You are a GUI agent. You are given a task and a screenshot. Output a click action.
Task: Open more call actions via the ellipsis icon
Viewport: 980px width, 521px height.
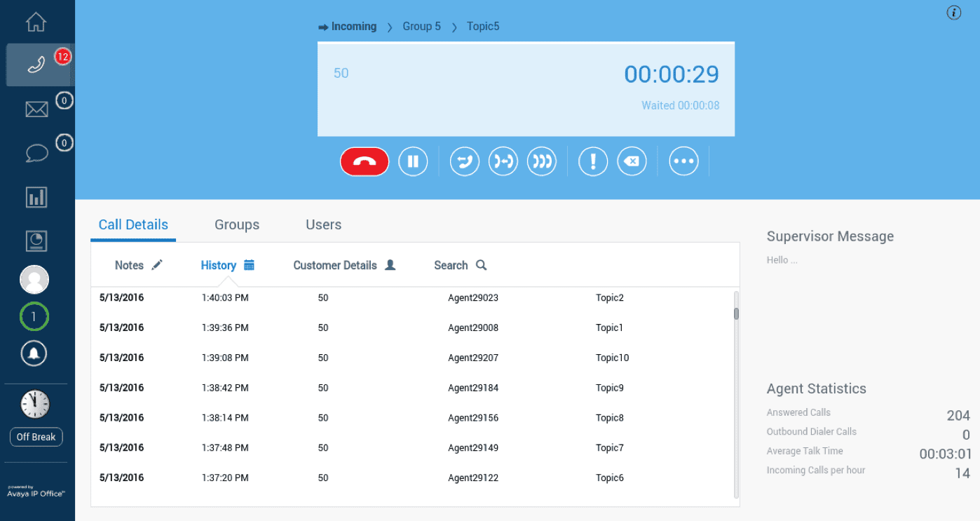683,161
